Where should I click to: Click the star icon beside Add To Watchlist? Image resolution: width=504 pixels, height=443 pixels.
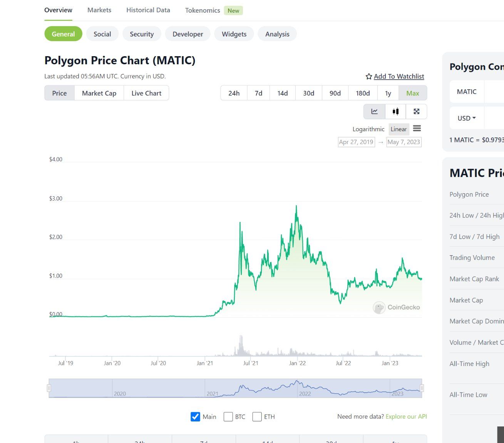point(369,77)
